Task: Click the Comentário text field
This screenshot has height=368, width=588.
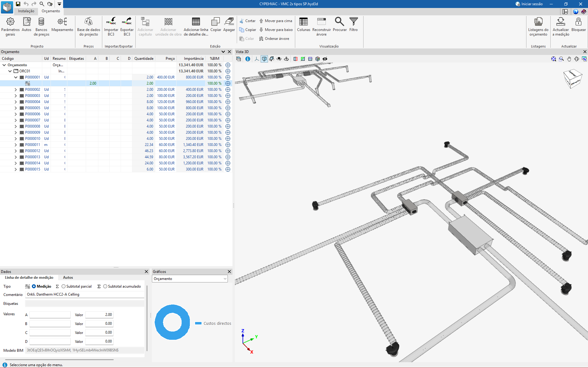Action: (85, 294)
